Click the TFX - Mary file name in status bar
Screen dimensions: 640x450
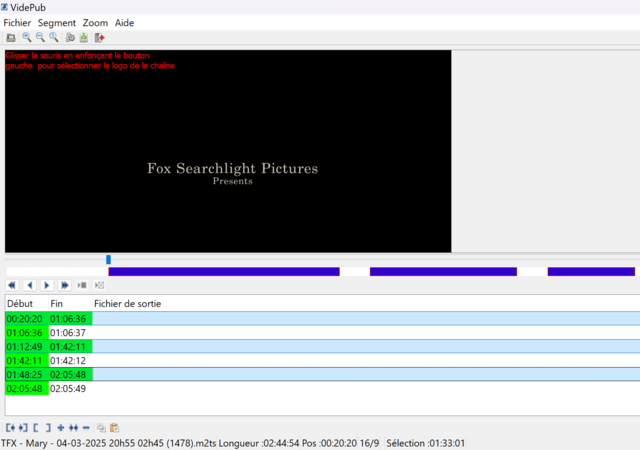109,443
